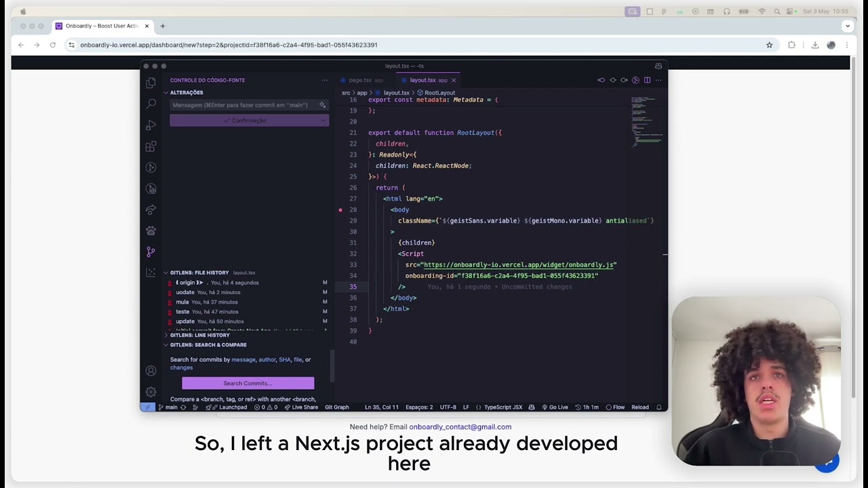Bookmark this page with star icon
868x488 pixels.
[x=769, y=45]
